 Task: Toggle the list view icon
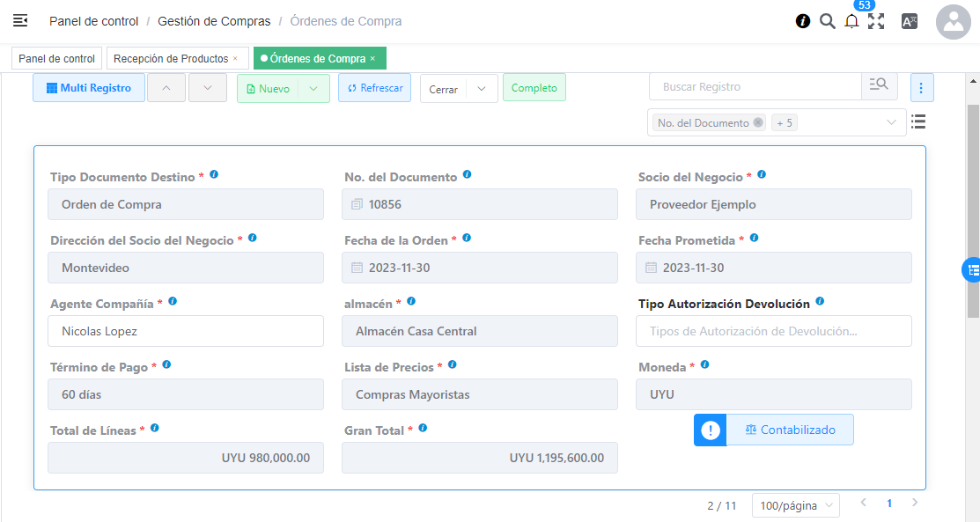918,122
